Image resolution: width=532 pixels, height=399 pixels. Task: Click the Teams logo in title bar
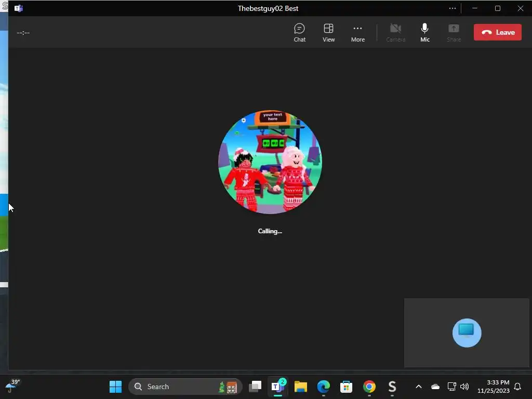tap(19, 8)
